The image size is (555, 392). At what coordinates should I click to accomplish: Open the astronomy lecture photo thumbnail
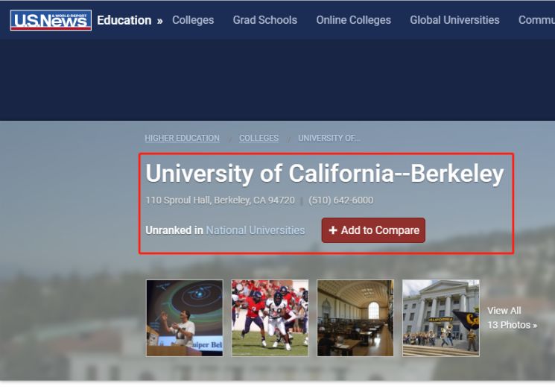[185, 318]
